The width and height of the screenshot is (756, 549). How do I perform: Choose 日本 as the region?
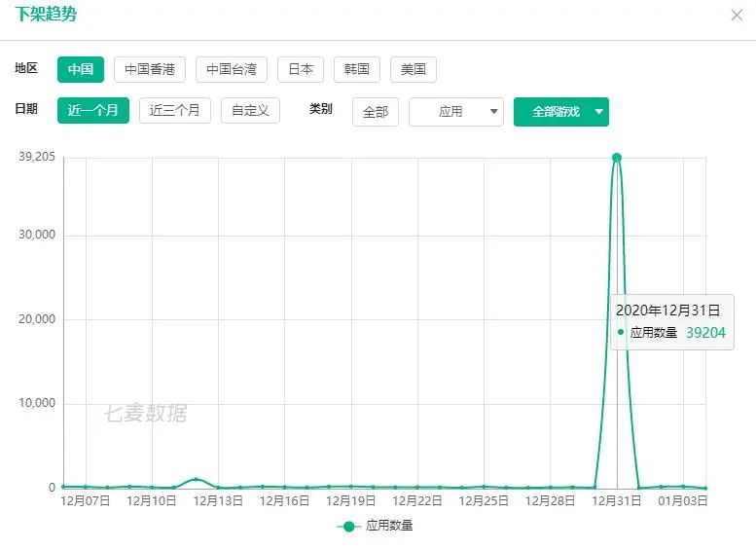[301, 69]
